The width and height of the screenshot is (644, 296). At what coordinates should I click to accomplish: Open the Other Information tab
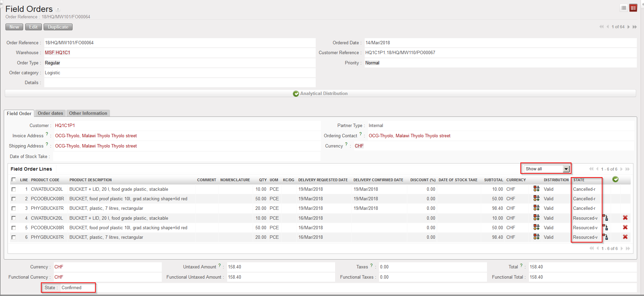88,113
